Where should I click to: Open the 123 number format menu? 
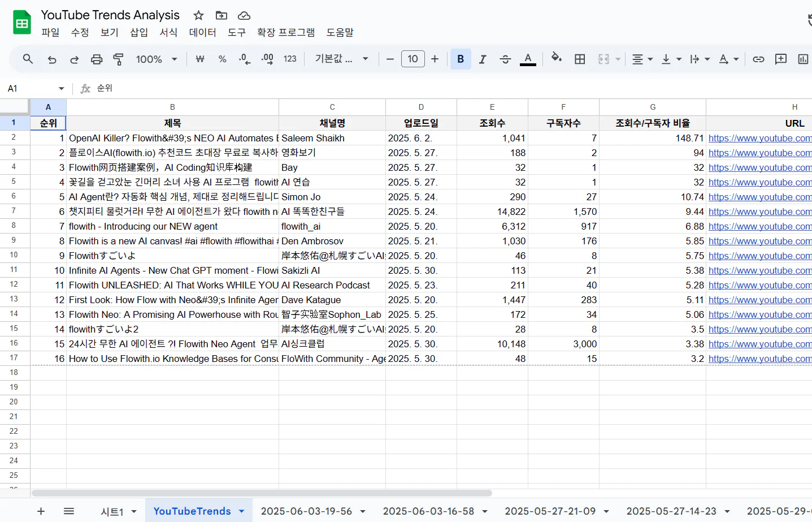pos(290,59)
